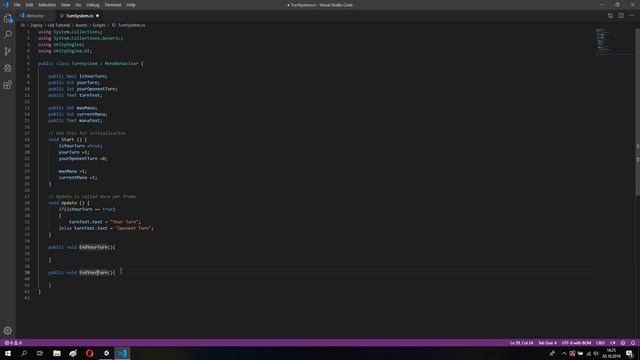Click "using UnityEngine.UI;" line
Viewport: 640px width, 360px height.
coord(65,51)
